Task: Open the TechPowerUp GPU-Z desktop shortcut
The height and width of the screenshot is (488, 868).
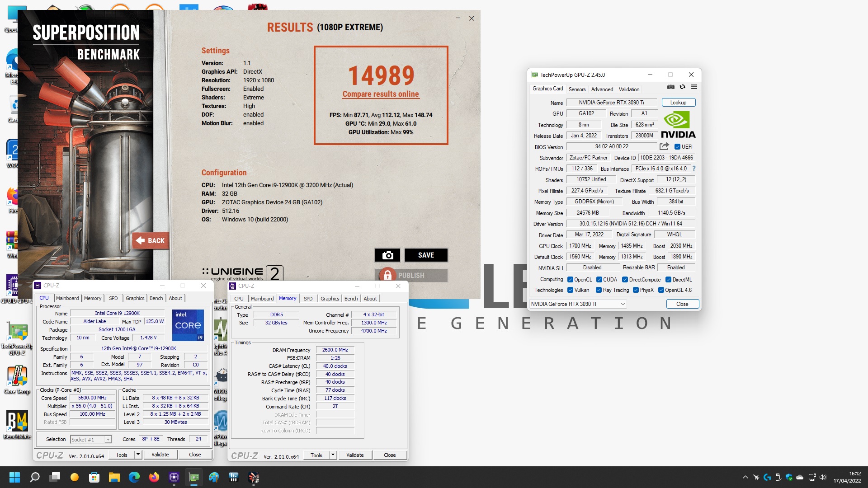Action: (17, 339)
